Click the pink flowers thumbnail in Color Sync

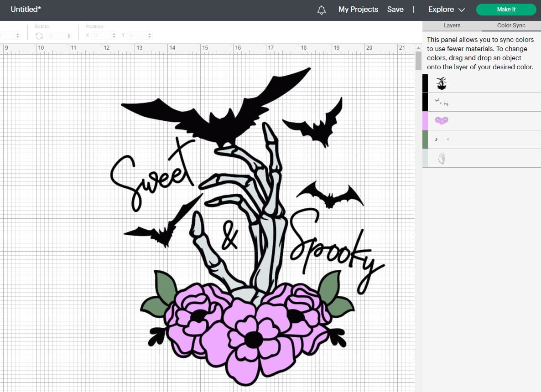(441, 121)
